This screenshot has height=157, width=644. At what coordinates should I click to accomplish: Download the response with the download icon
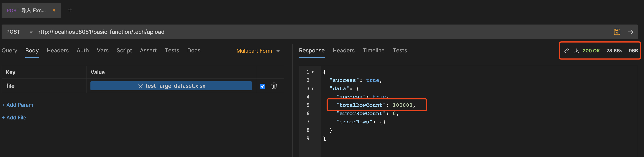[576, 51]
